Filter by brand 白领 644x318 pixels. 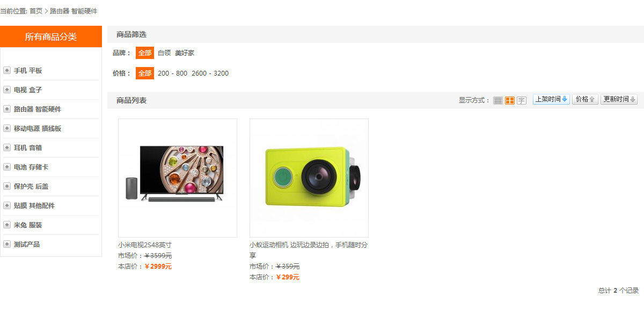coord(164,53)
